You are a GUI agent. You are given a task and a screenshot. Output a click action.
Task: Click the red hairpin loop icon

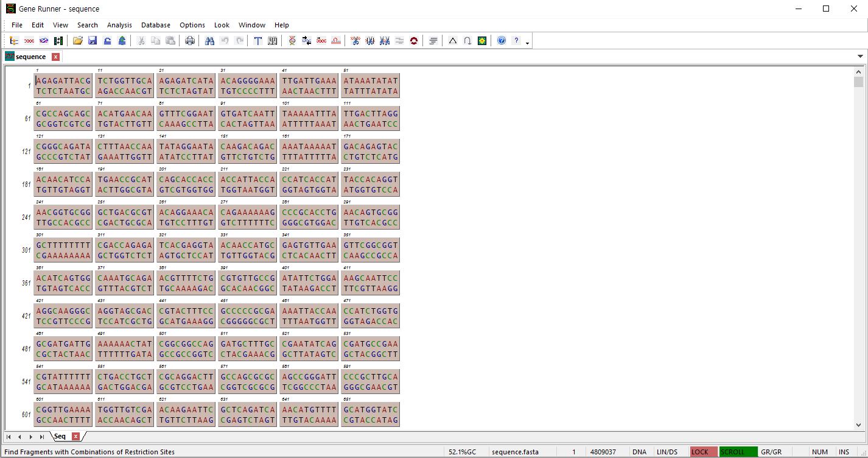click(336, 41)
